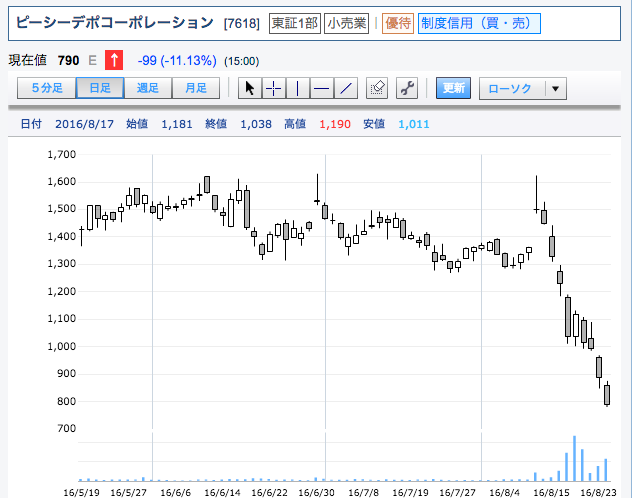Open chart settings wrench icon

pyautogui.click(x=407, y=88)
